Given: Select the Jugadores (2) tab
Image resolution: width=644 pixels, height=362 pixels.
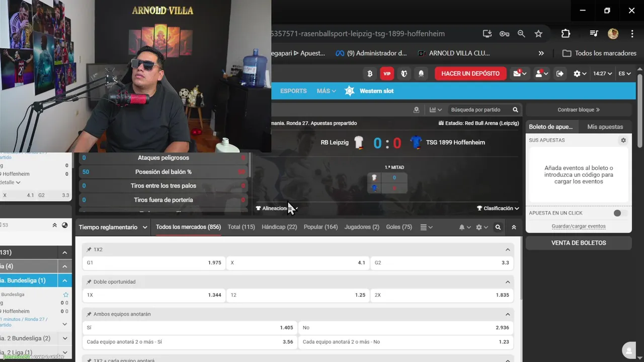Looking at the screenshot, I should point(362,227).
